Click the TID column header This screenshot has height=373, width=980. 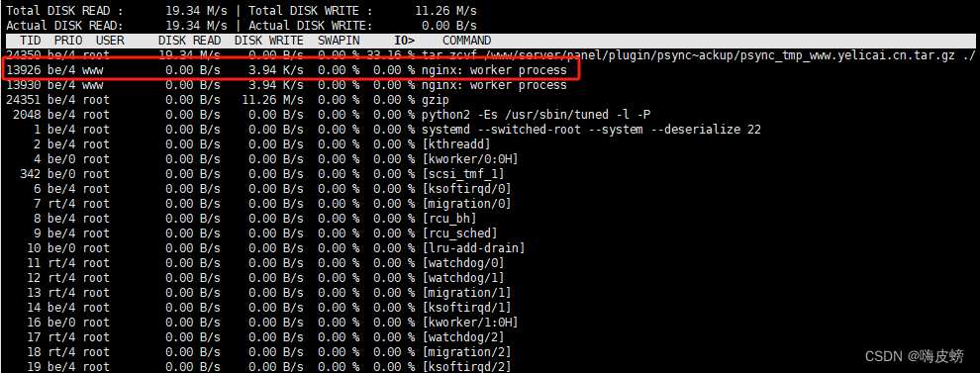coord(30,41)
